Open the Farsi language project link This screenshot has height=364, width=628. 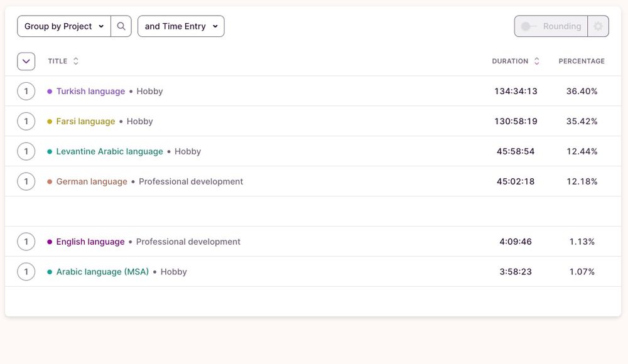click(85, 121)
